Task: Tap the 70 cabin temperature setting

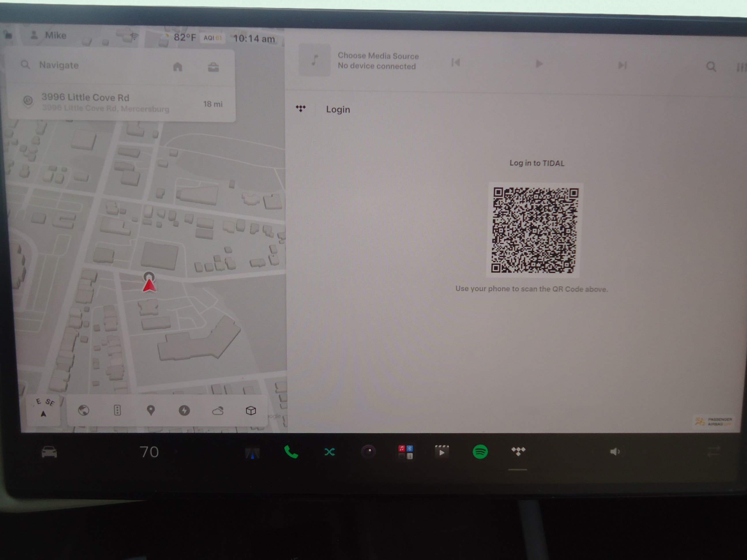Action: [149, 452]
